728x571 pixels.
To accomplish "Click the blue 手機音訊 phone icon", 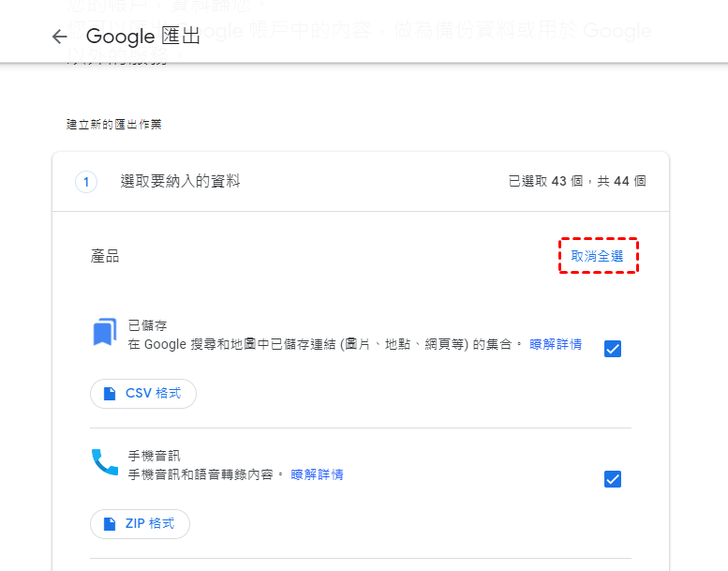I will click(105, 462).
